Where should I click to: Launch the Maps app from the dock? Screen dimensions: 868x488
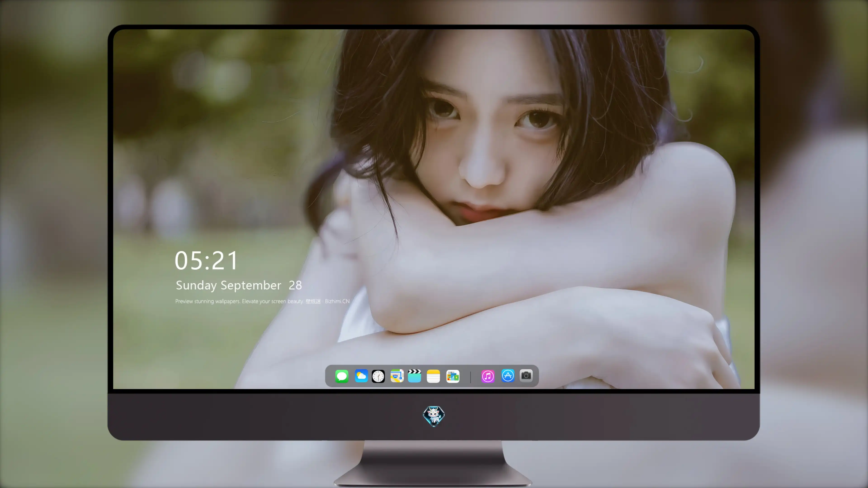pos(397,376)
